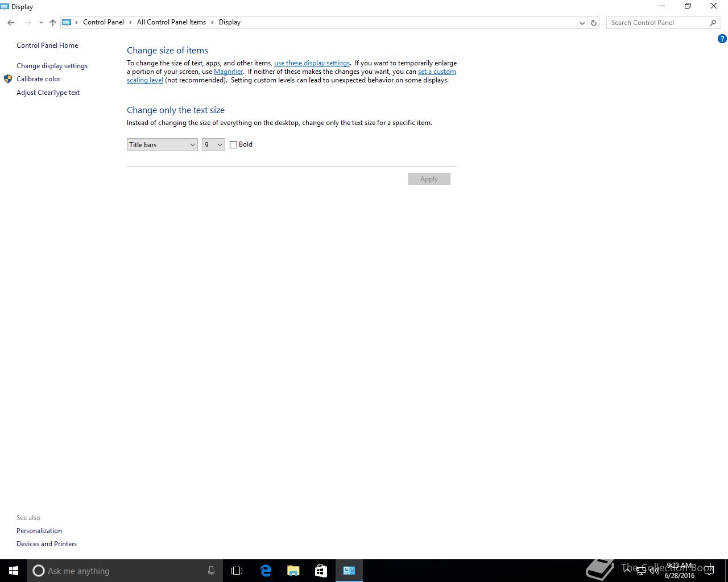
Task: Go back with the Back arrow
Action: (11, 23)
